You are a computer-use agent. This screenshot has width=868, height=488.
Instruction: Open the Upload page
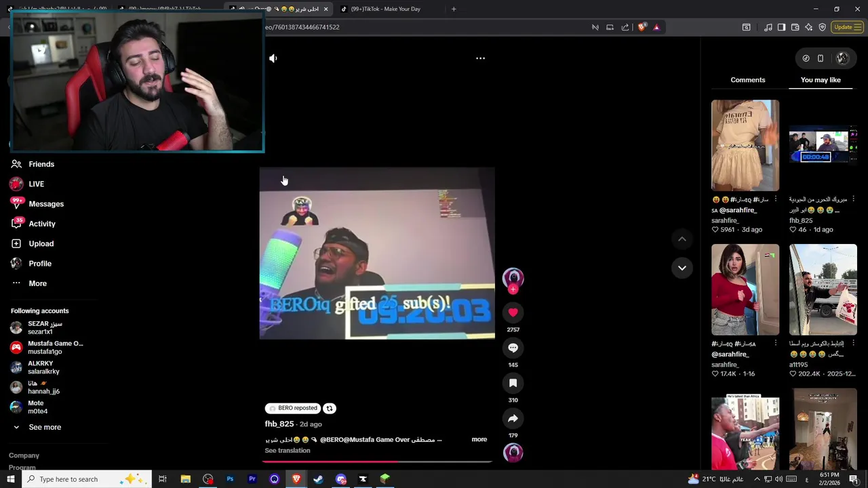41,243
